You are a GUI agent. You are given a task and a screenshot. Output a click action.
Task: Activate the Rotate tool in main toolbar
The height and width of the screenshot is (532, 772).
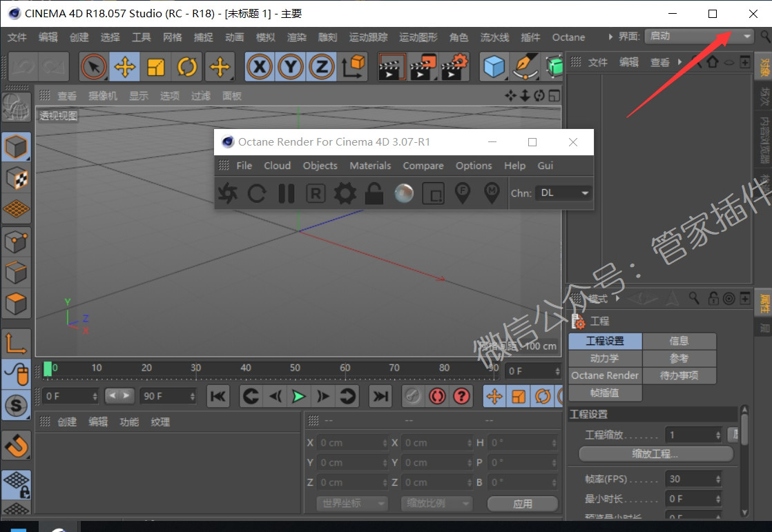coord(187,66)
